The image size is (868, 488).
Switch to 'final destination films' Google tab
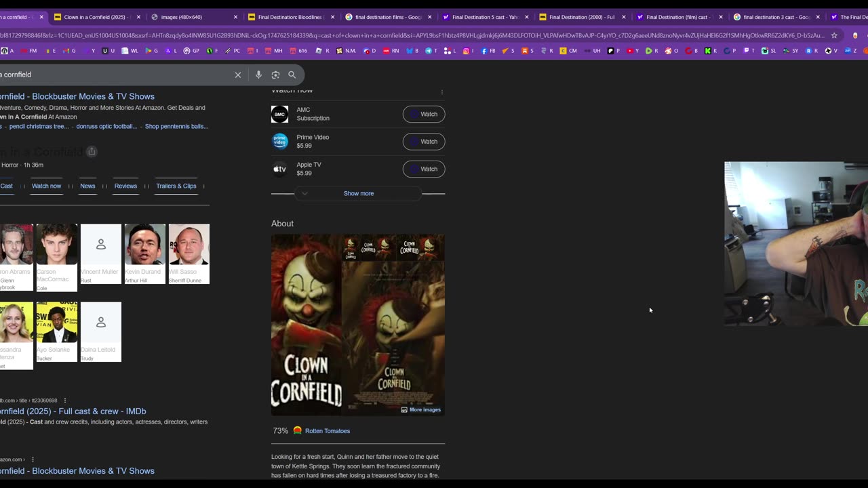(388, 17)
